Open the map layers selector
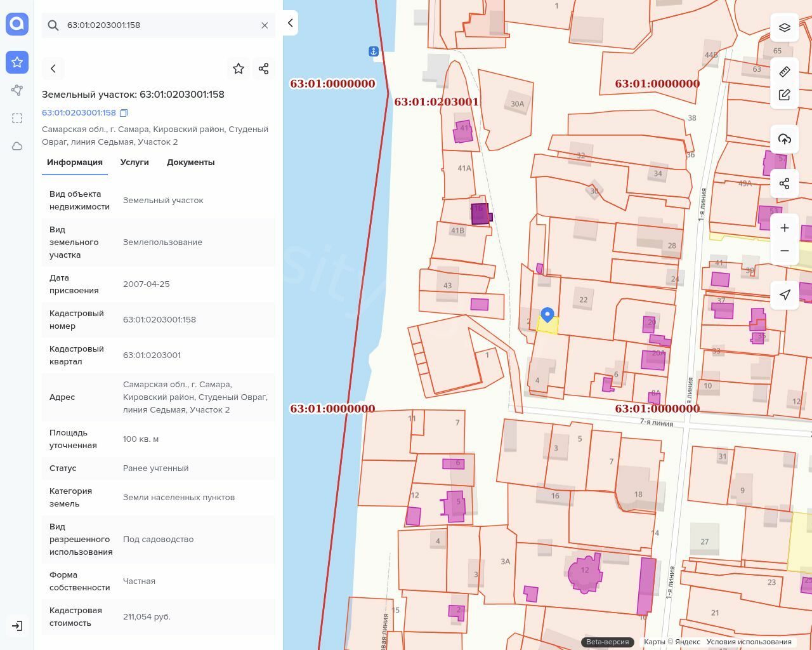Image resolution: width=812 pixels, height=650 pixels. [x=785, y=27]
